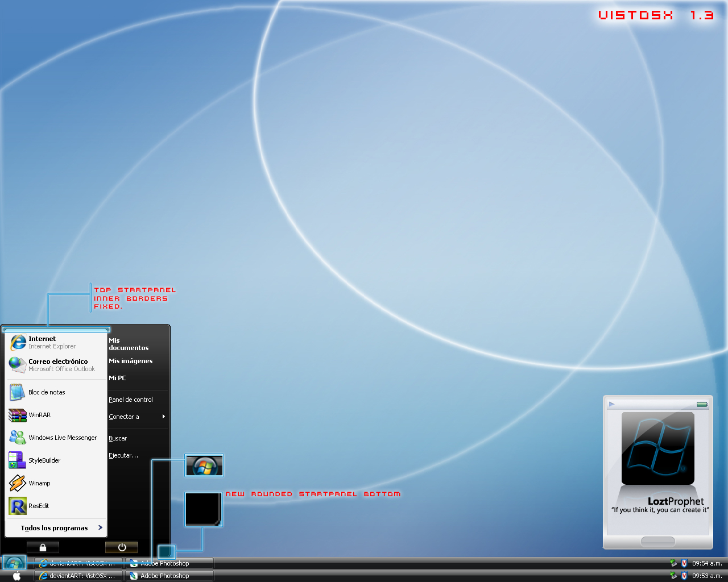Click the 09:53 a.m. clock

coord(707,576)
